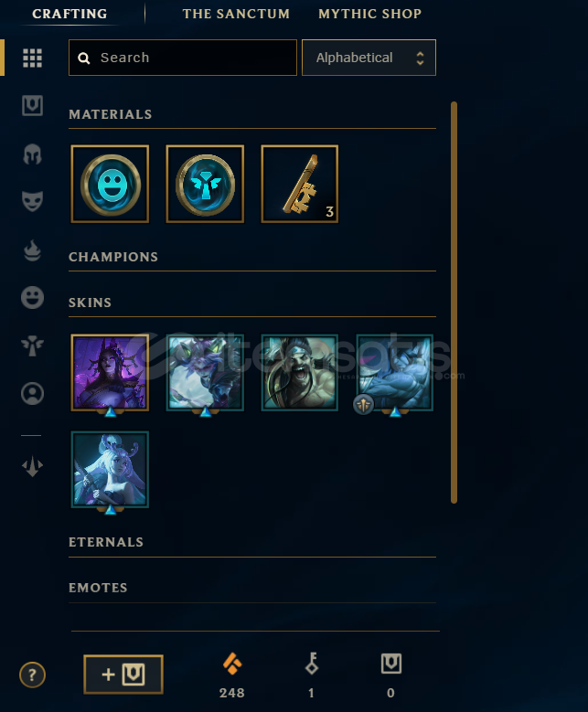This screenshot has height=712, width=588.
Task: Open the Alphabetical sort dropdown
Action: [x=369, y=58]
